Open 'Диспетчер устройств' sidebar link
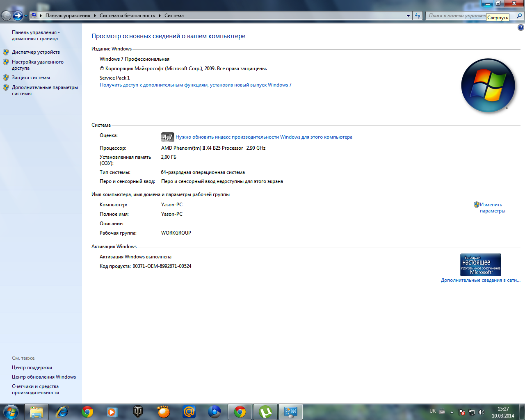 click(x=36, y=52)
